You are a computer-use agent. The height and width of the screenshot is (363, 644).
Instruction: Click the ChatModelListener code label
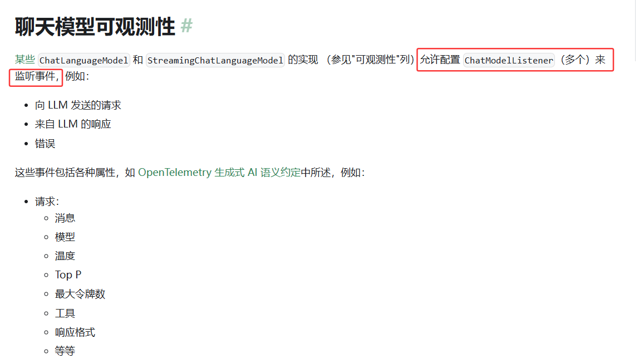509,60
